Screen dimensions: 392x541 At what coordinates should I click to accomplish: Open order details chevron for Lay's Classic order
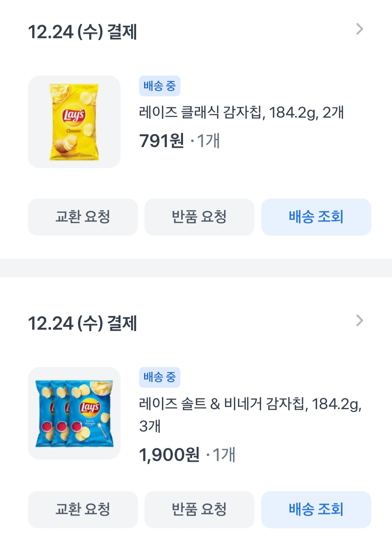coord(359,29)
